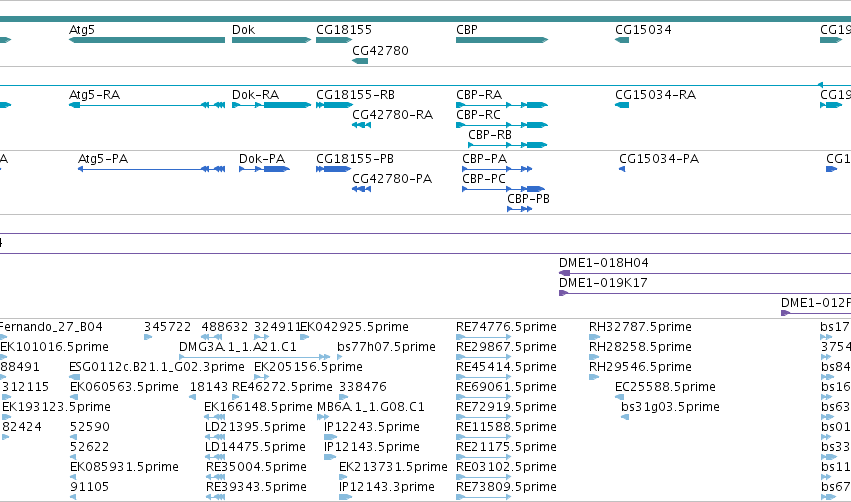
Task: Click the EK085931.5prime EST
Action: point(73,478)
